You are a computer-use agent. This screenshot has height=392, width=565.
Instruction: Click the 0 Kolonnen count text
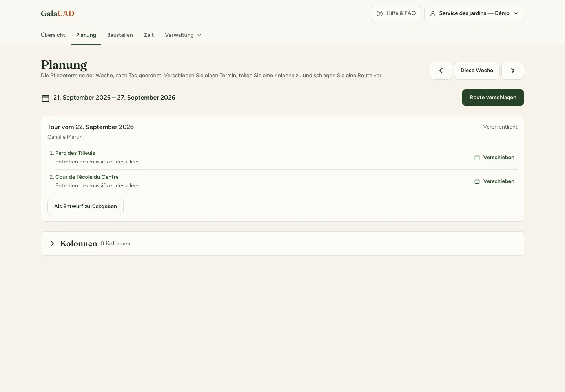coord(115,244)
